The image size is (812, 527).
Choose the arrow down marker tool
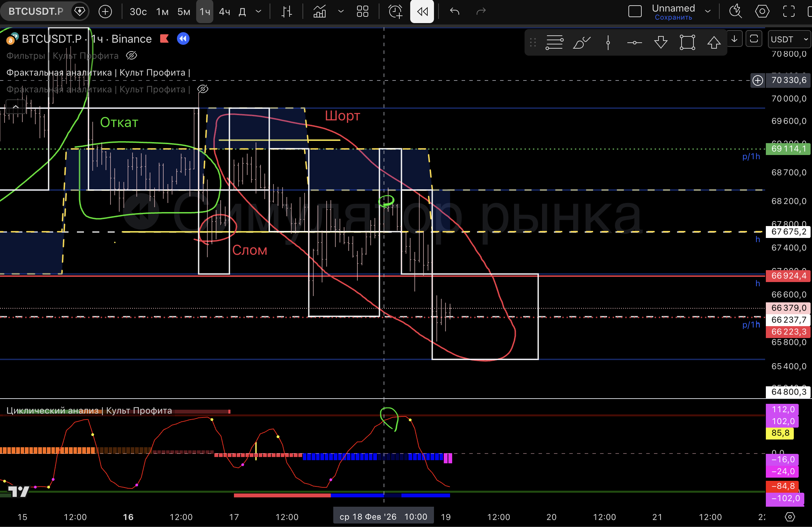[661, 42]
